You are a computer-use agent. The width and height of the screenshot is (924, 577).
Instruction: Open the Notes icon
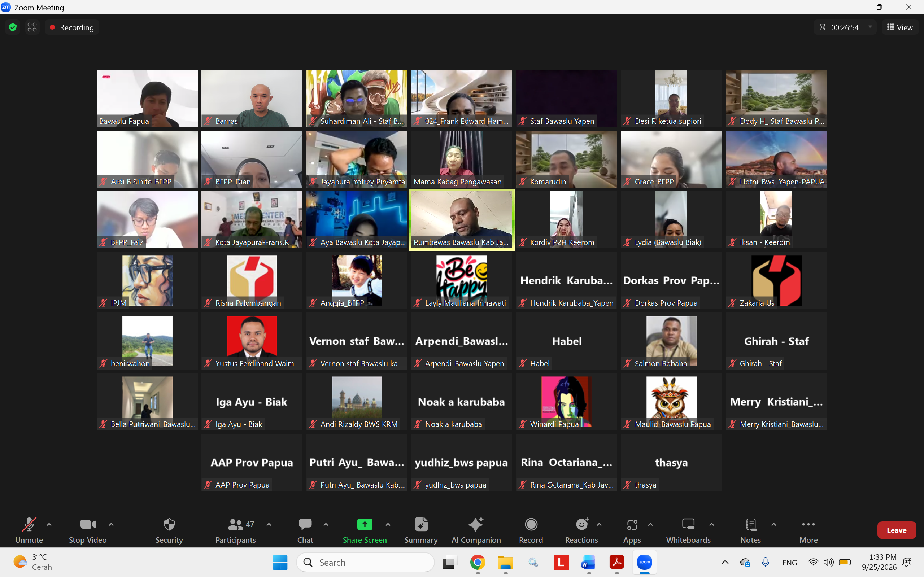tap(750, 524)
